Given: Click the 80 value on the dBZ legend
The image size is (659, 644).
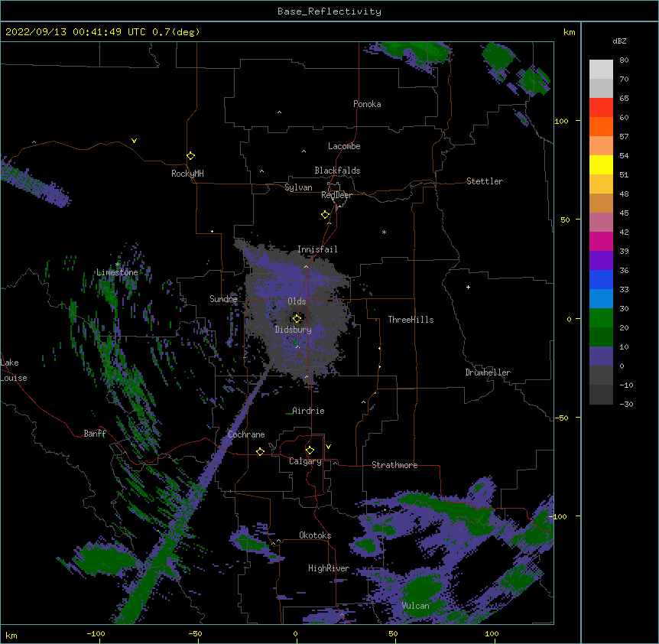Looking at the screenshot, I should pos(624,60).
